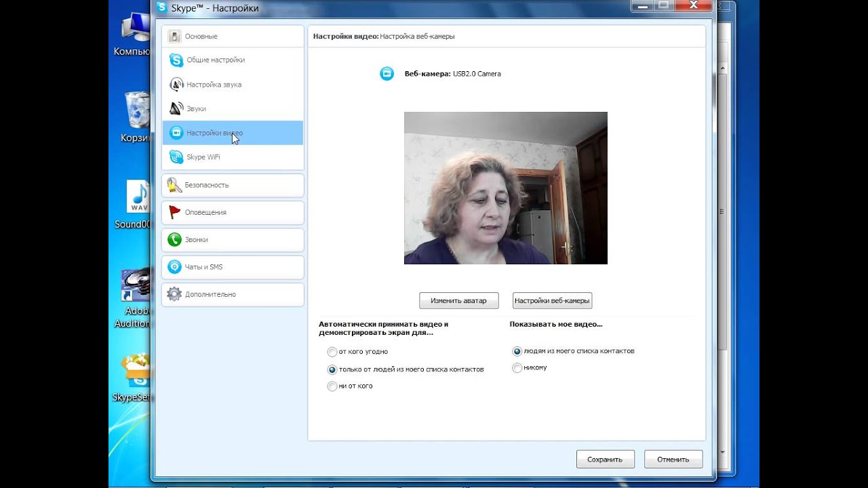Viewport: 868px width, 488px height.
Task: Click the Skype WiFi icon
Action: 176,157
